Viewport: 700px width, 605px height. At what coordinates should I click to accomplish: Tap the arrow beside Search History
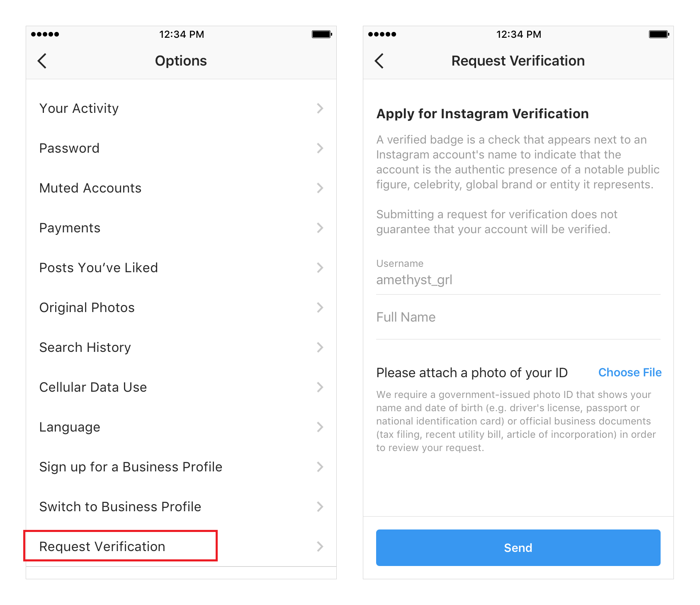click(320, 347)
